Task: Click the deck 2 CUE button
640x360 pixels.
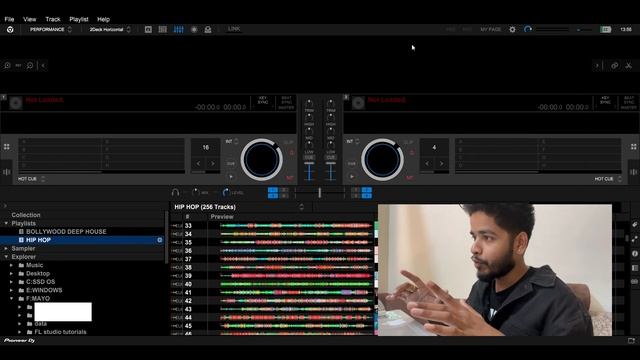Action: coord(352,164)
